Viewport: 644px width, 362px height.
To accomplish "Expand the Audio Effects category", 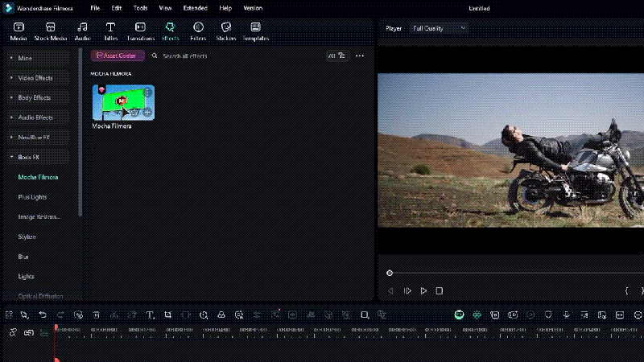I will click(38, 117).
